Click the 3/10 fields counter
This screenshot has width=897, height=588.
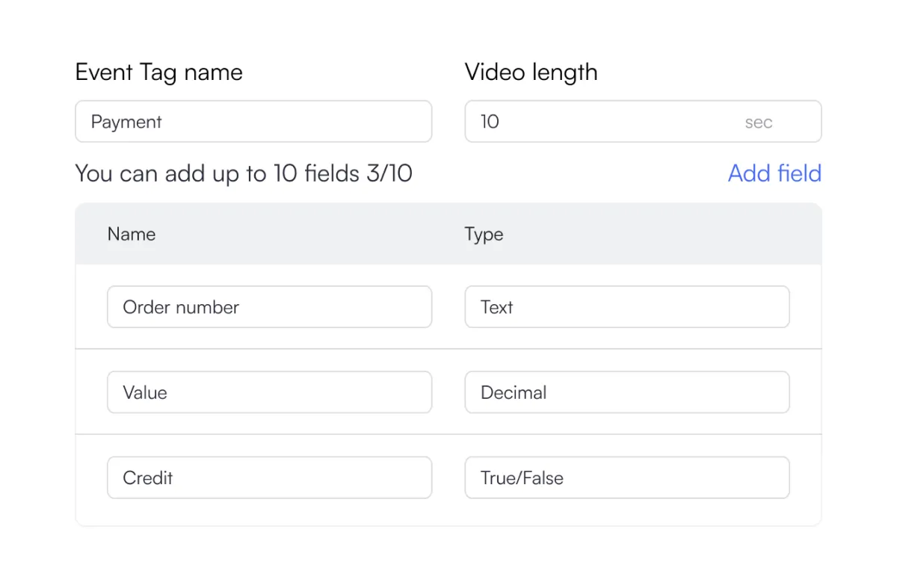click(x=389, y=173)
